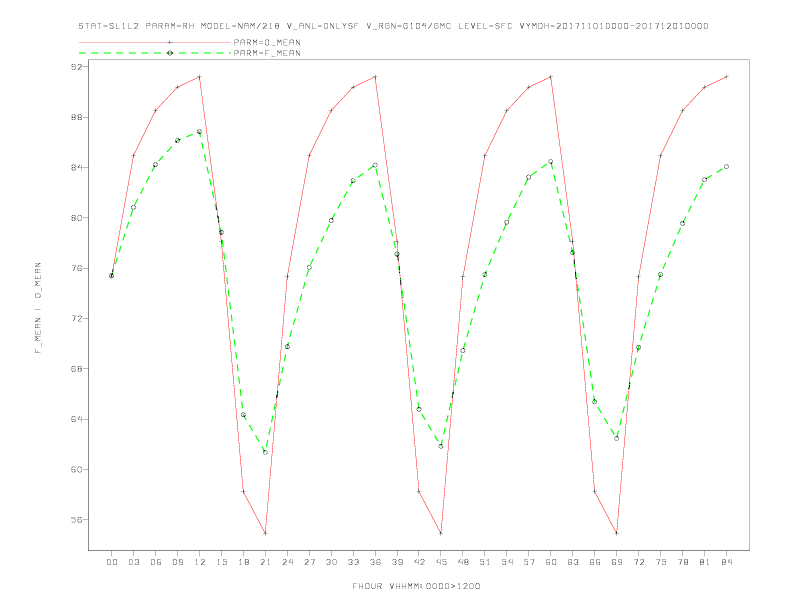Click the x-axis tick label 03
The height and width of the screenshot is (612, 792).
pos(133,562)
